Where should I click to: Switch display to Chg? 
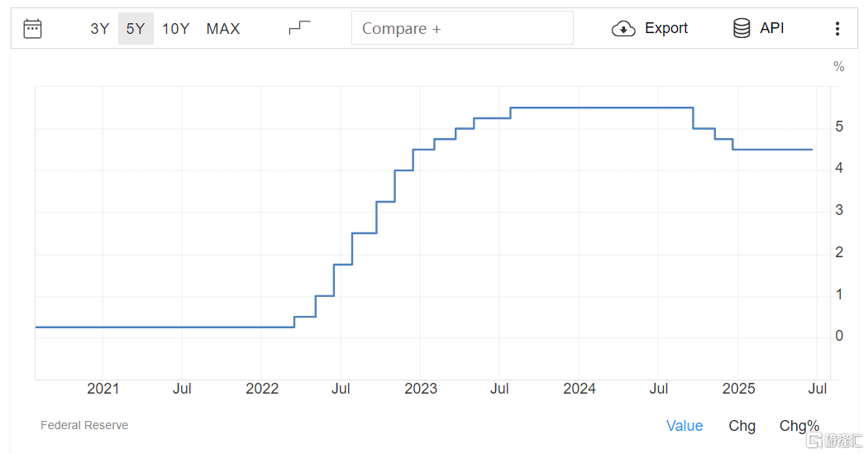point(742,426)
